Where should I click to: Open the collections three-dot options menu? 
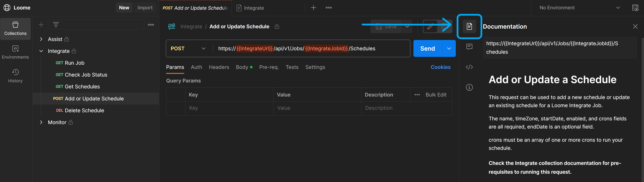pyautogui.click(x=151, y=25)
